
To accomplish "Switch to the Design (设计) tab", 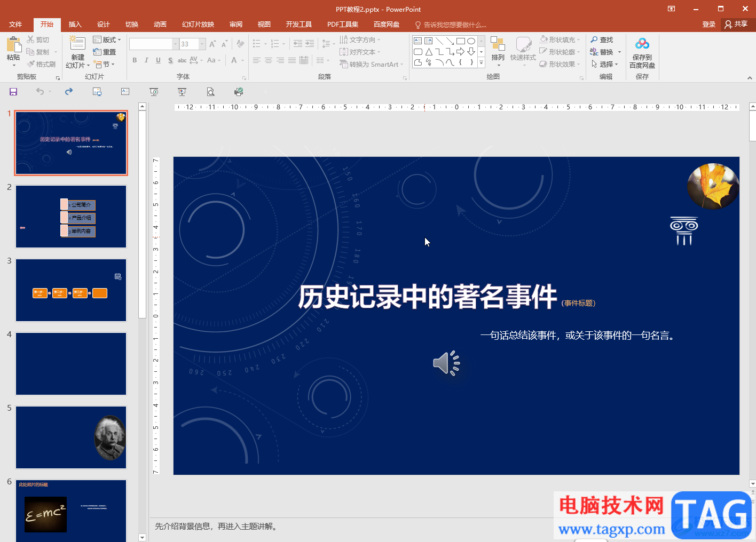I will 104,25.
